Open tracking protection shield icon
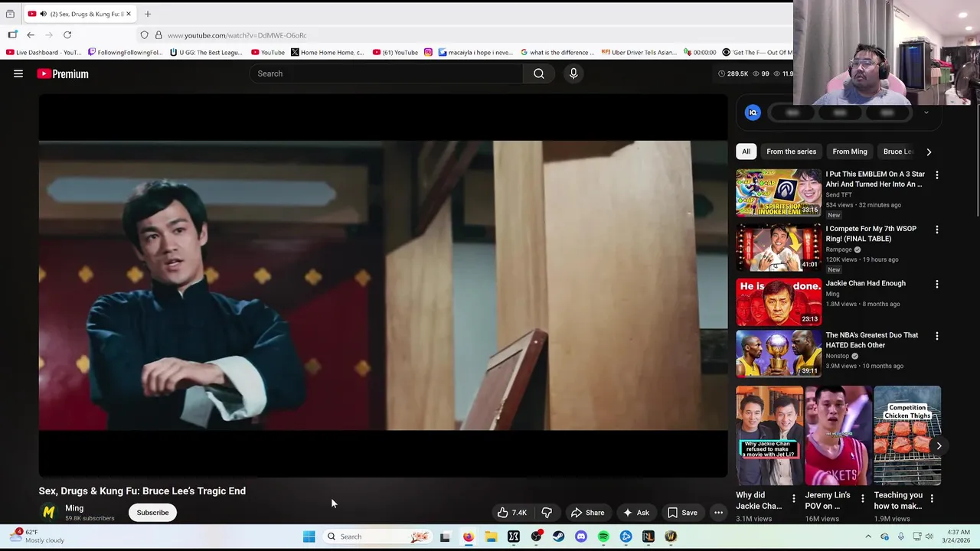This screenshot has width=980, height=551. (x=144, y=35)
